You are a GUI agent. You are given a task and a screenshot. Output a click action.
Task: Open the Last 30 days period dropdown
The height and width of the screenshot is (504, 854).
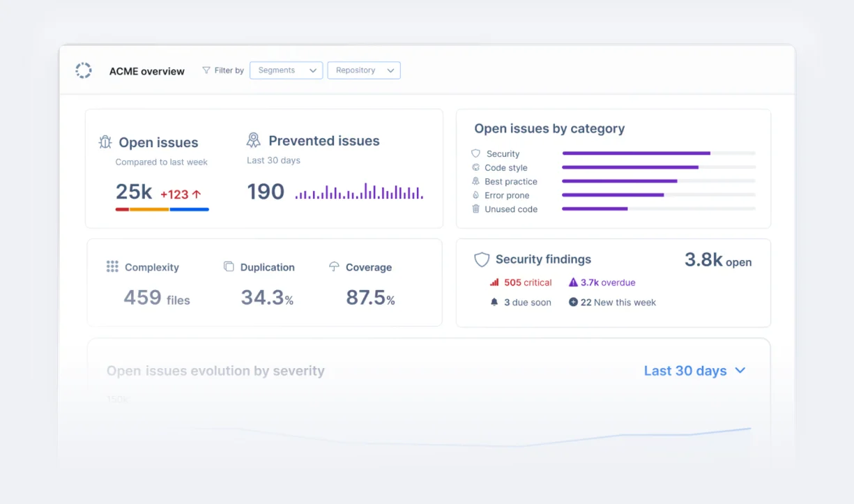695,371
